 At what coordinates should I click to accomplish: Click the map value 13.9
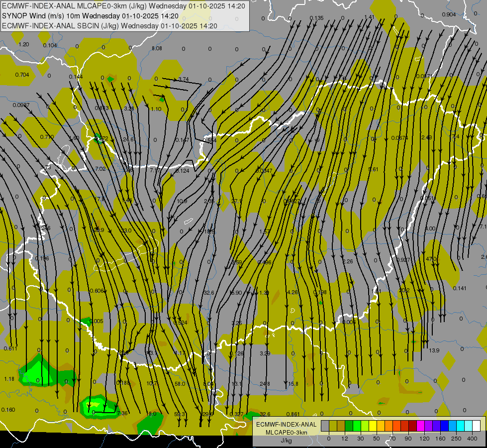pyautogui.click(x=434, y=350)
